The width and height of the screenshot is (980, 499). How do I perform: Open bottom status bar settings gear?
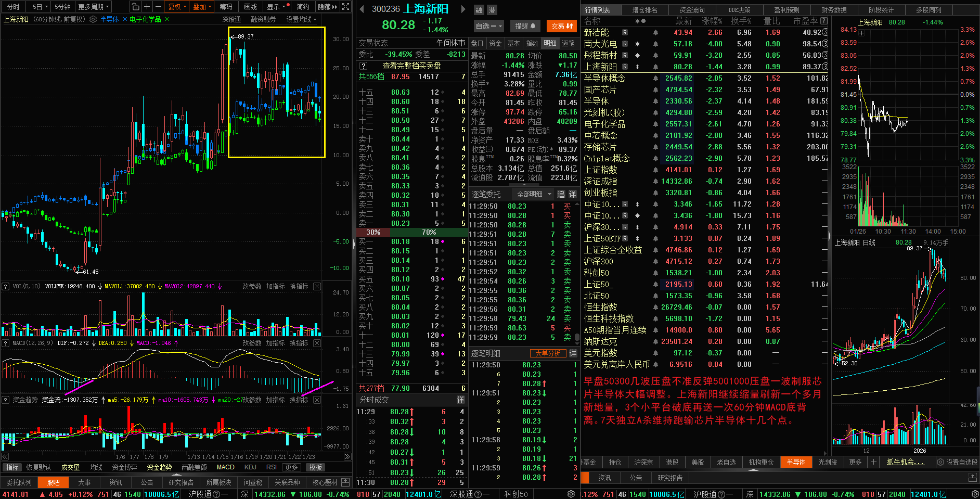[571, 494]
